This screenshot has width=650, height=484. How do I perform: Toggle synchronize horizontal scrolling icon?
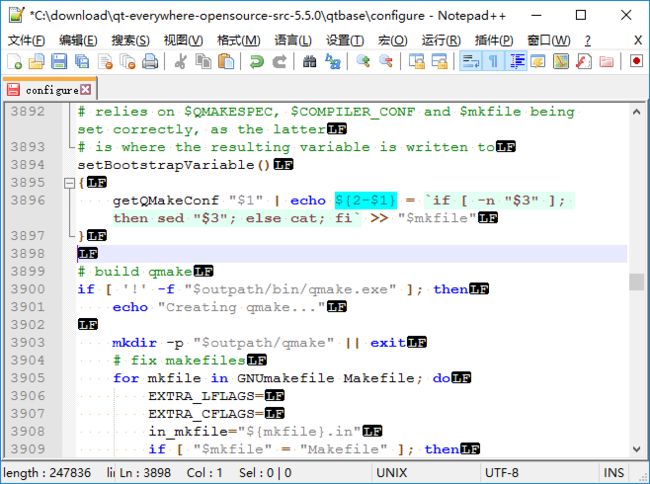pyautogui.click(x=439, y=61)
